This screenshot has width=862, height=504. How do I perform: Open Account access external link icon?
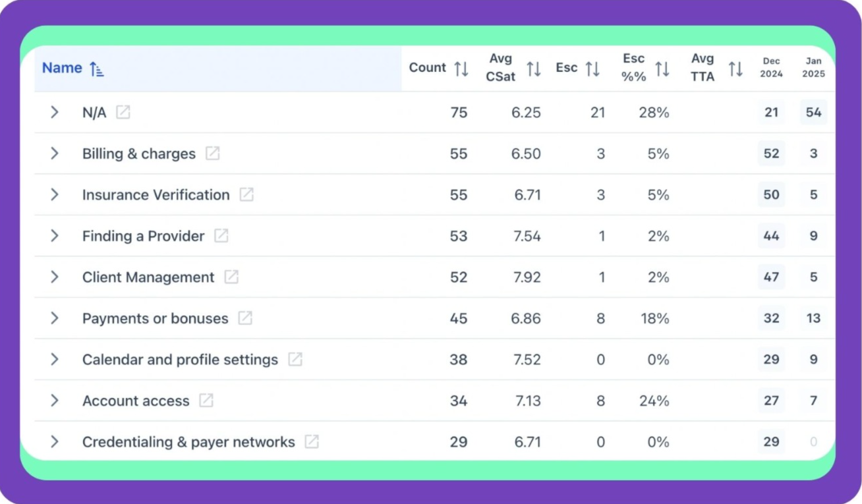click(x=206, y=401)
